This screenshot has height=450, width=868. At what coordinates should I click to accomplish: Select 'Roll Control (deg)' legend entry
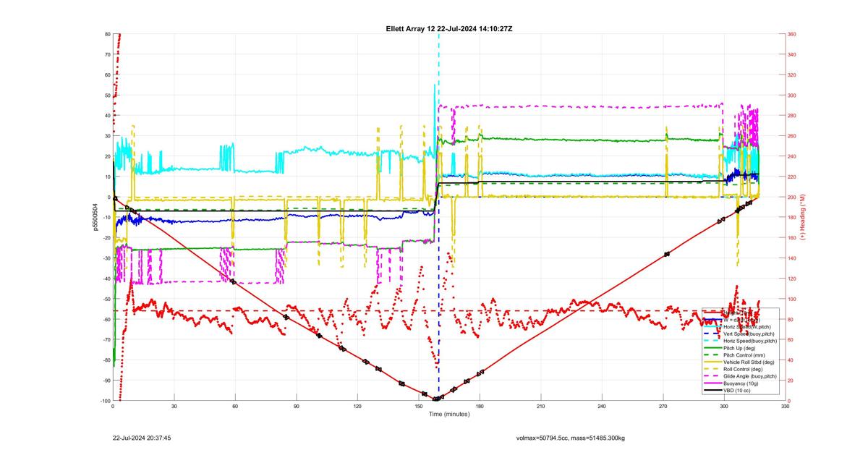[x=743, y=369]
